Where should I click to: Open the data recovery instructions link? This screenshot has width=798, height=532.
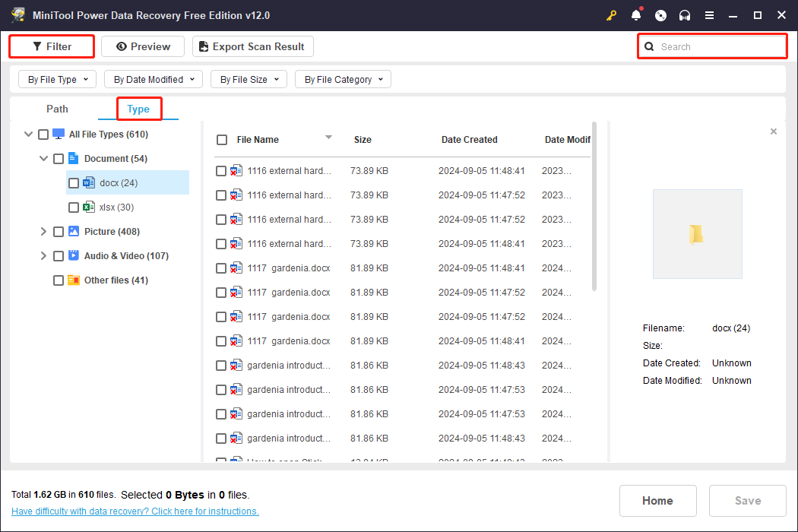[135, 511]
